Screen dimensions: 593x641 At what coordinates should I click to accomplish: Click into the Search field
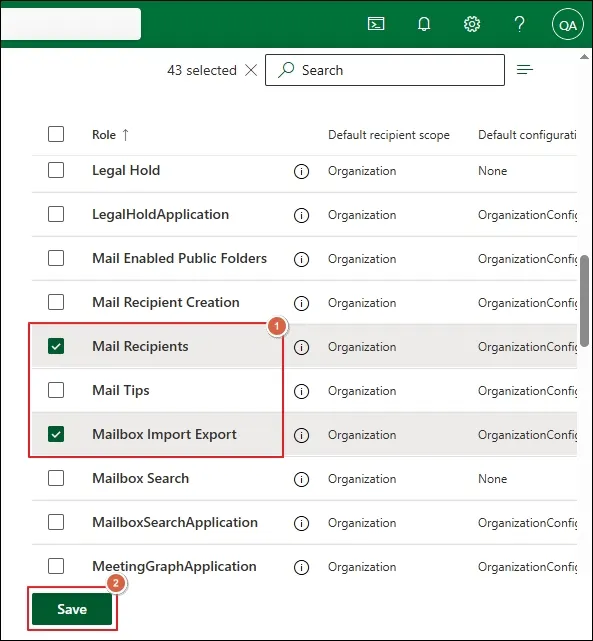coord(385,70)
